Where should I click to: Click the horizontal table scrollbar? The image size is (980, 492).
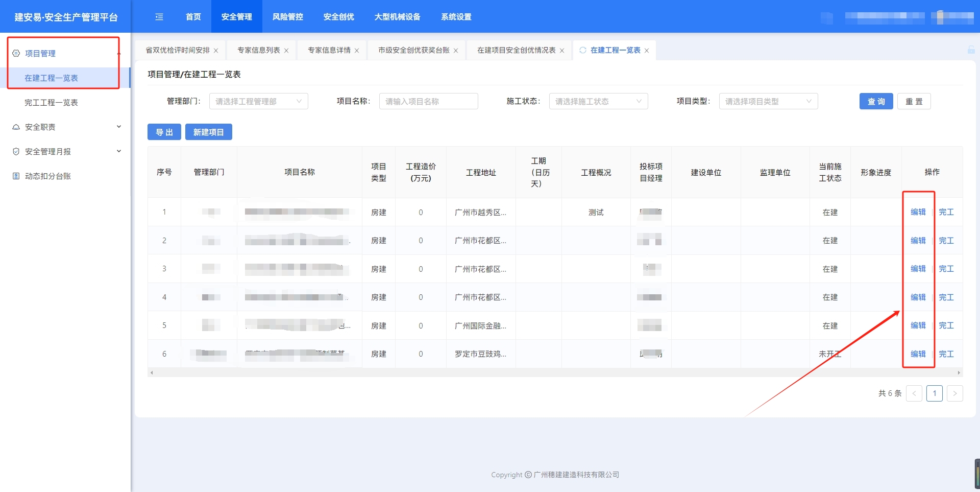(x=555, y=373)
